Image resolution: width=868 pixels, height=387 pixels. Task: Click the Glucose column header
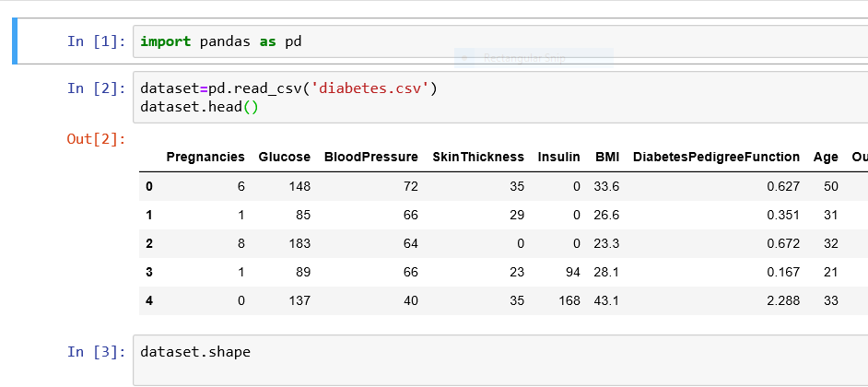(285, 158)
